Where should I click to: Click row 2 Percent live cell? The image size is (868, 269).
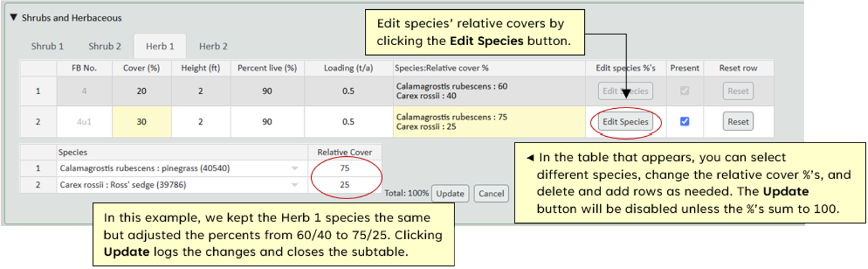[267, 122]
